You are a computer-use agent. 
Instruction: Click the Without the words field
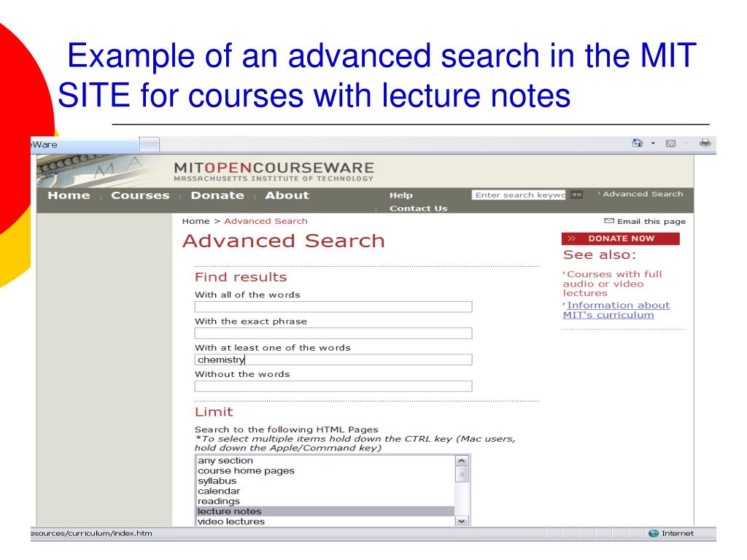click(333, 386)
